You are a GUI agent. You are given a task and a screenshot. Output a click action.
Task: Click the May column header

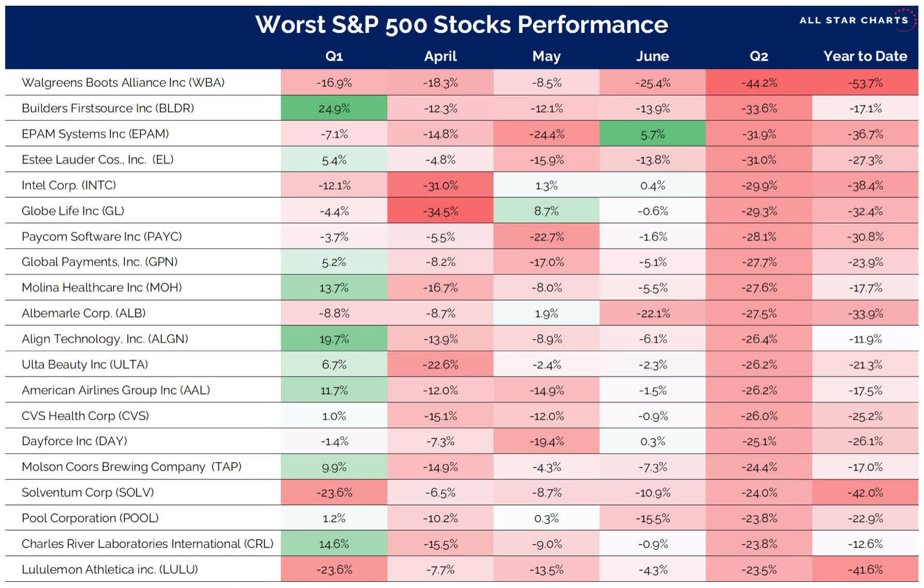click(546, 56)
